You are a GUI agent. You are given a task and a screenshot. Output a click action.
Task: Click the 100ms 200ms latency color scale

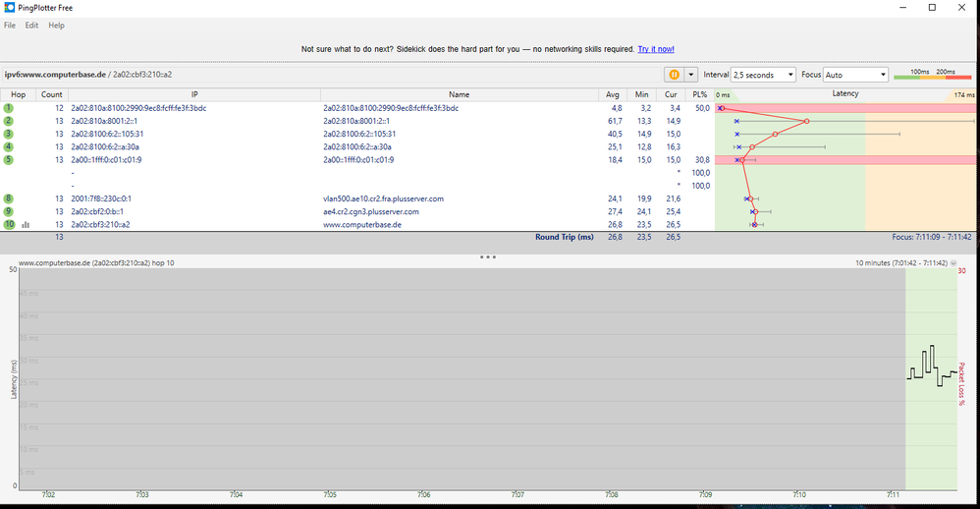tap(933, 75)
